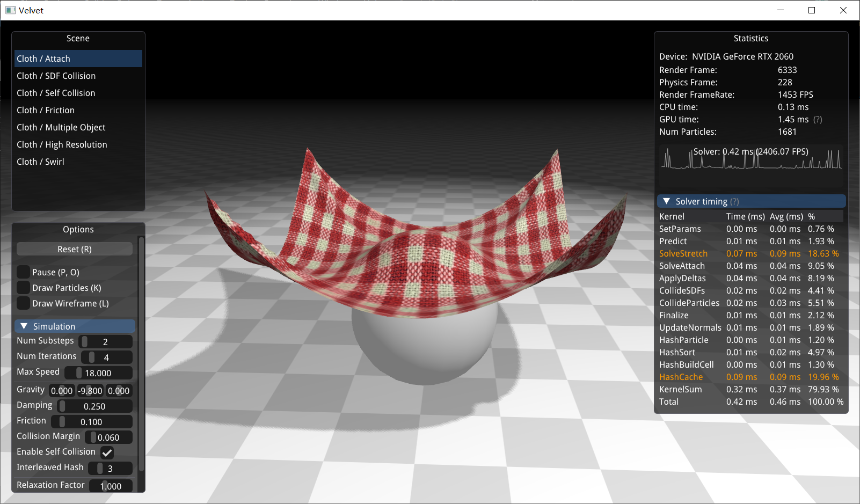Toggle the Pause (P, O) checkbox

click(x=23, y=272)
